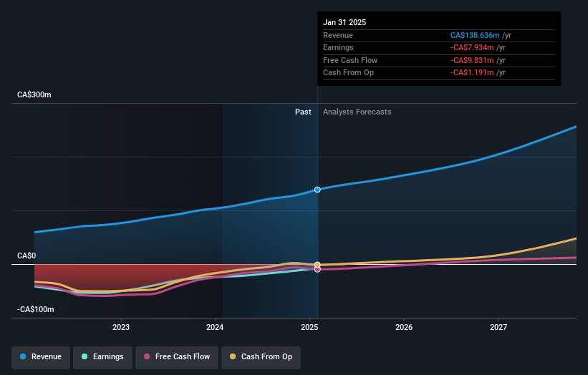Image resolution: width=588 pixels, height=375 pixels.
Task: Click the -CA$1.191m cash from op value
Action: pyautogui.click(x=472, y=73)
